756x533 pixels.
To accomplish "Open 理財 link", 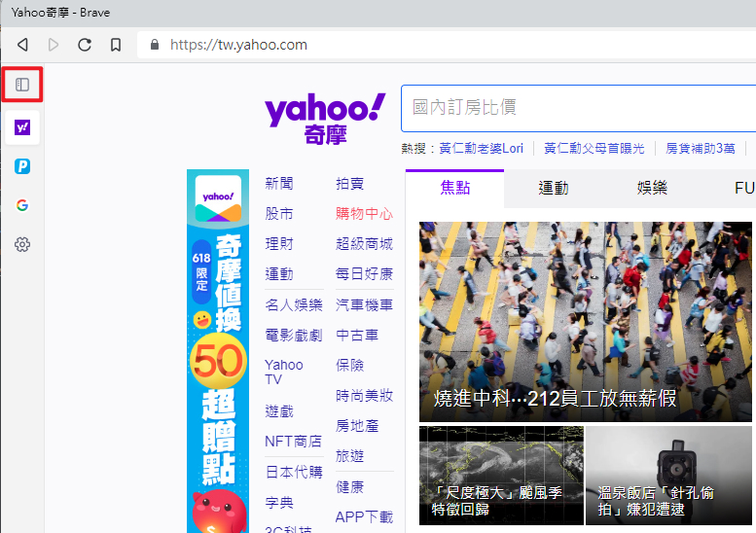I will [x=279, y=244].
